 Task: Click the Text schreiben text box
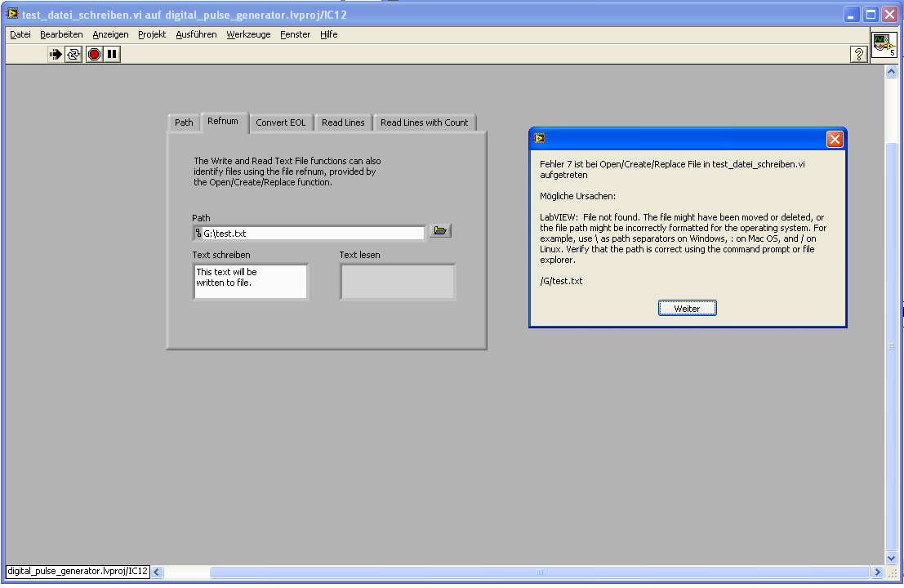tap(250, 281)
